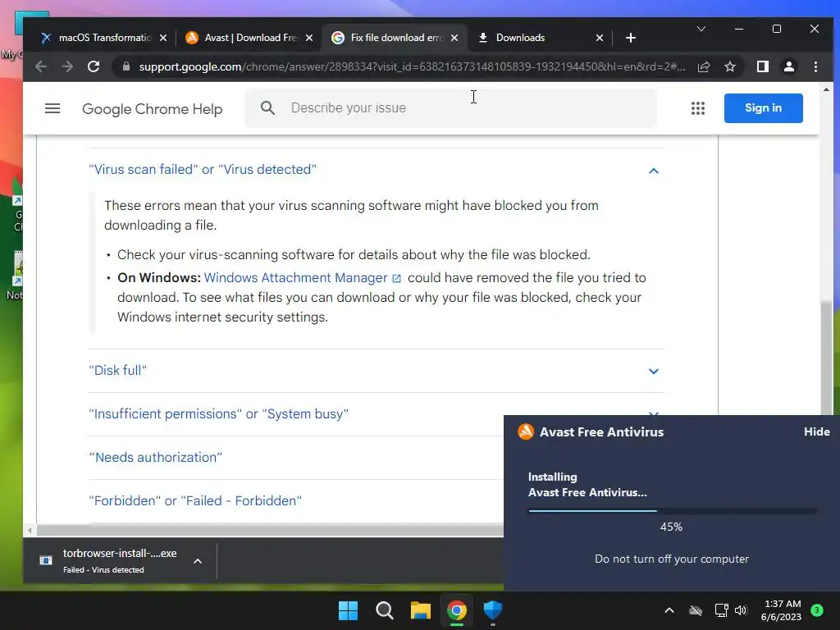
Task: Expand the Disk full section
Action: click(x=375, y=371)
